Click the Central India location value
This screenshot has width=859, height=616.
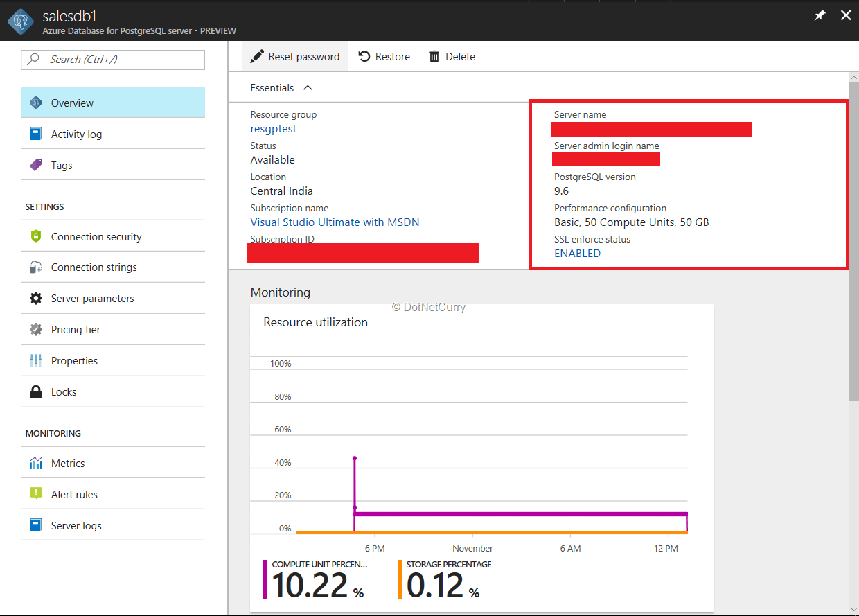[281, 191]
